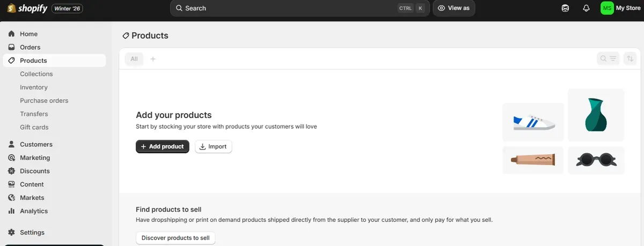The width and height of the screenshot is (644, 246).
Task: Click the tube product illustration
Action: click(533, 160)
